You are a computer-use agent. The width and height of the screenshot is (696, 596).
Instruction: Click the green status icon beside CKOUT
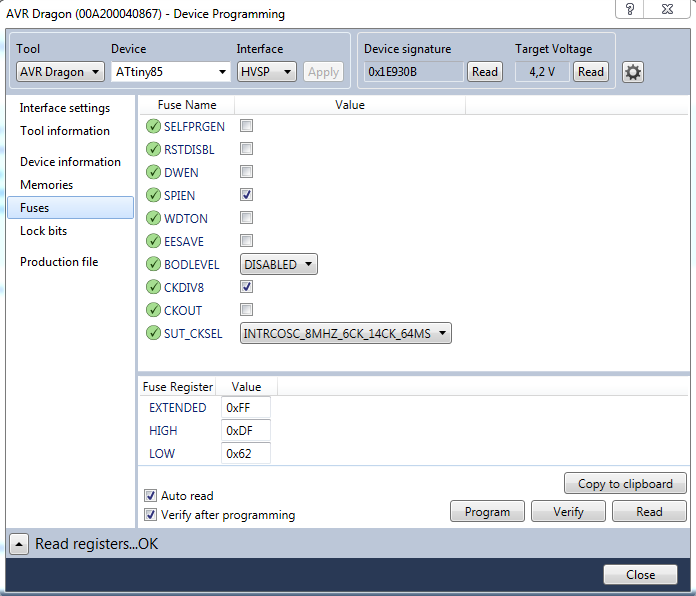(x=153, y=310)
